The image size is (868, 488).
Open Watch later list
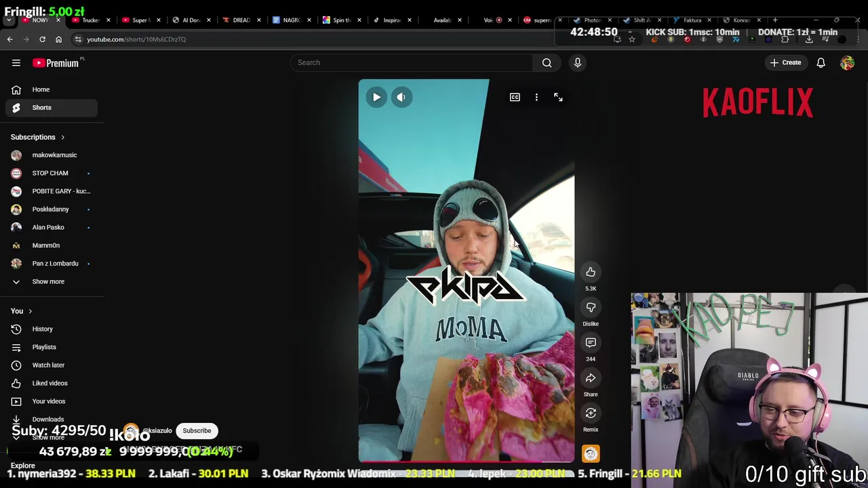pos(52,365)
